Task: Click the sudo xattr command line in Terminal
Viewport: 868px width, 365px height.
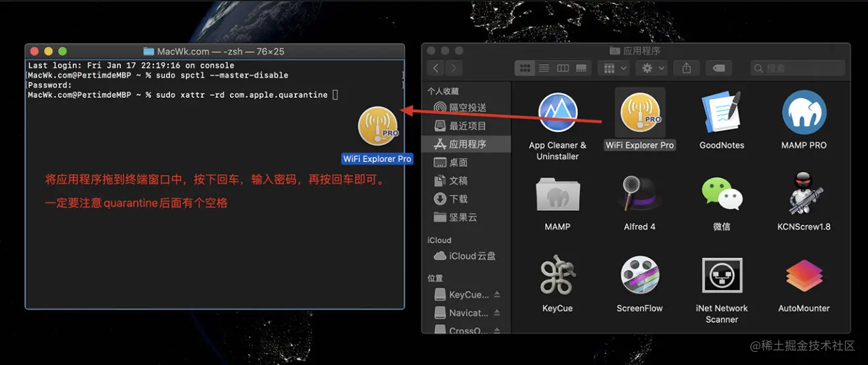Action: 183,95
